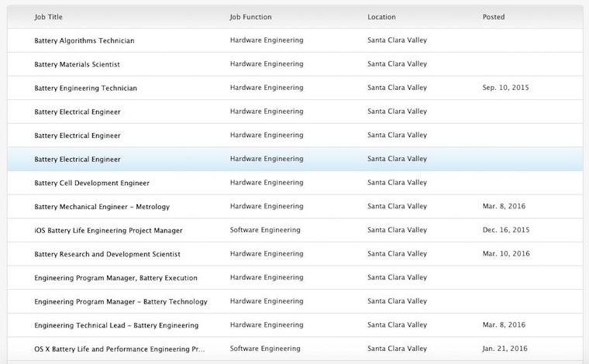Select the Battery Materials Scientist job

[77, 64]
